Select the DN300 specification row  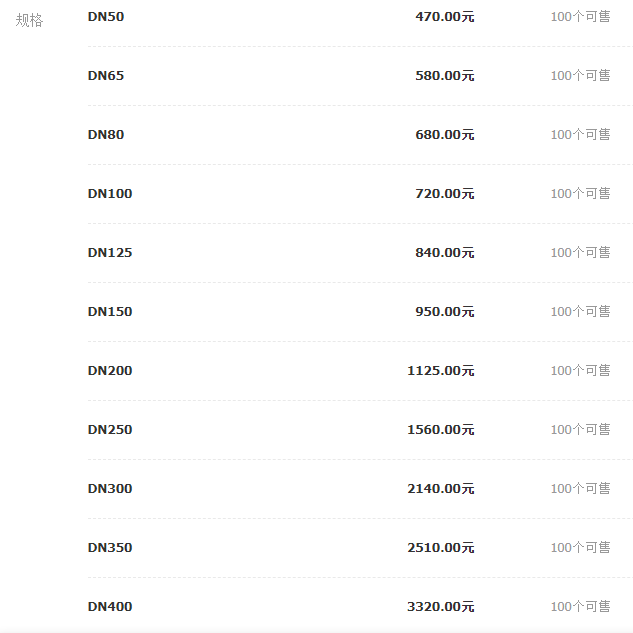coord(110,489)
